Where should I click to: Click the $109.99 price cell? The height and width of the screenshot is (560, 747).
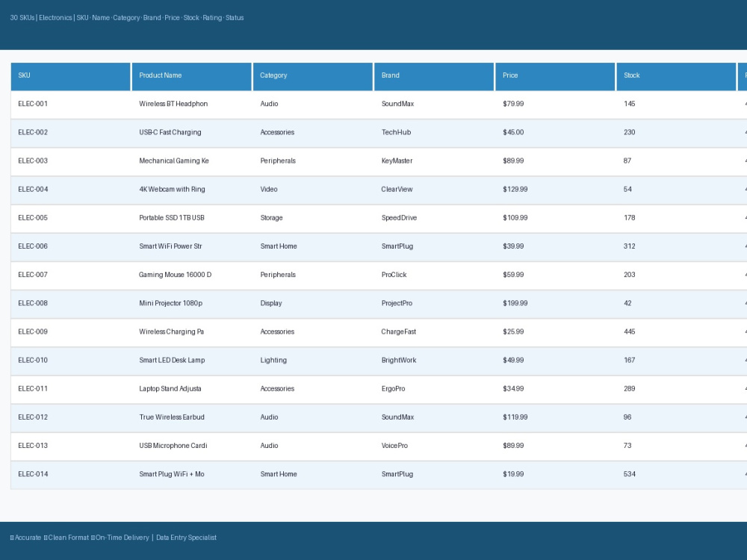(555, 219)
